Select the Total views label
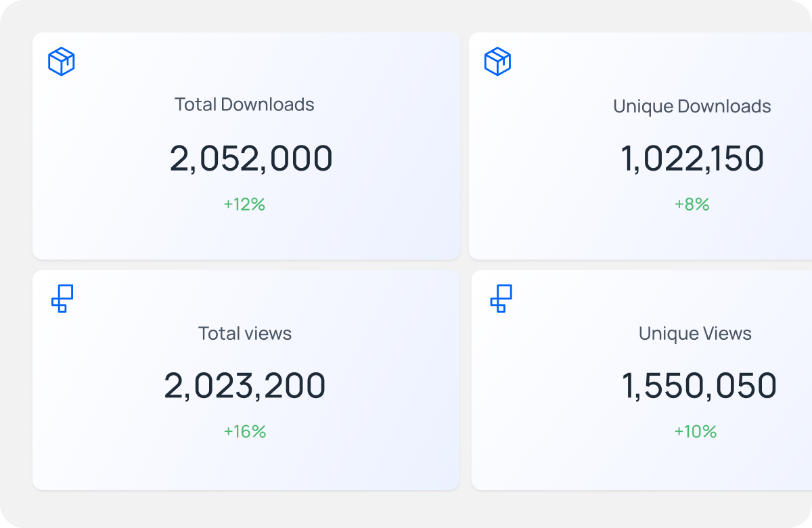Viewport: 812px width, 528px height. click(245, 333)
